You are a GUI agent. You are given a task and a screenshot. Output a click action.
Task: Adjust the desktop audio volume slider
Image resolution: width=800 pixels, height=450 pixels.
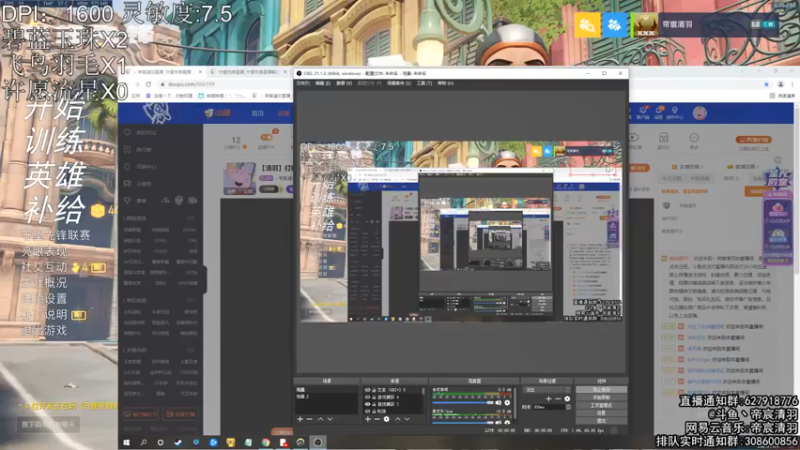coord(463,403)
